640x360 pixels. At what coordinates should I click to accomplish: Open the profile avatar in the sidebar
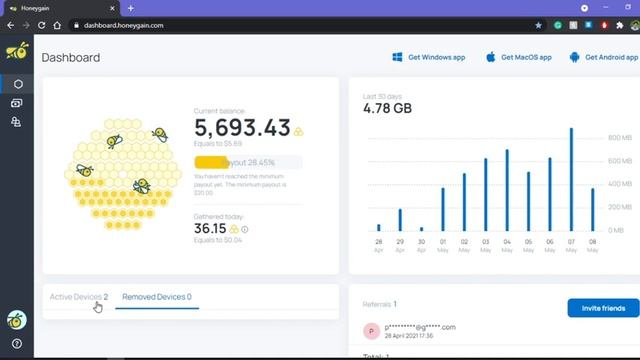tap(17, 320)
